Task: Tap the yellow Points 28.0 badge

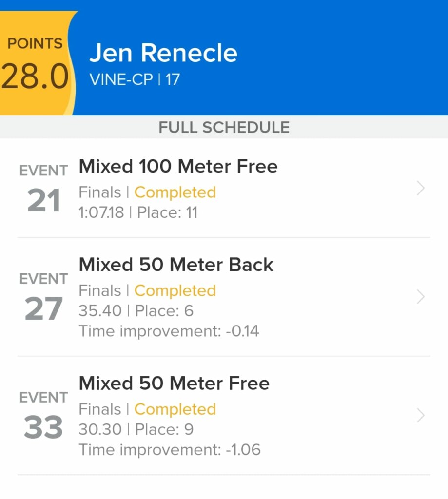Action: click(x=36, y=63)
